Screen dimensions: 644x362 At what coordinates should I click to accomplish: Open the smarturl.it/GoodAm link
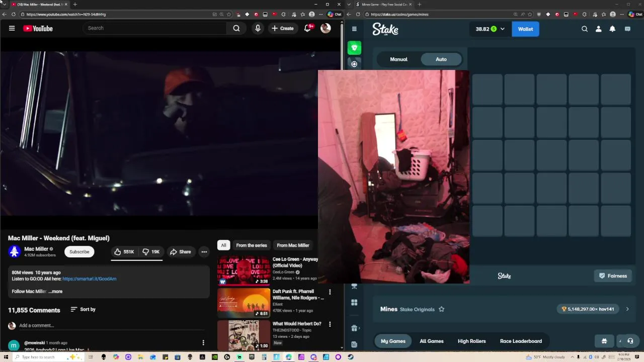coord(90,279)
